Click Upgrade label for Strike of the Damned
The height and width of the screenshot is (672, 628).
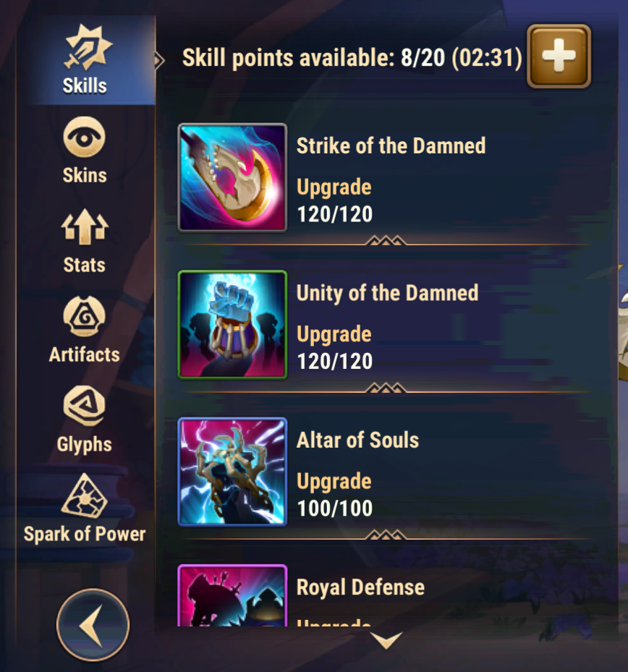pos(334,187)
